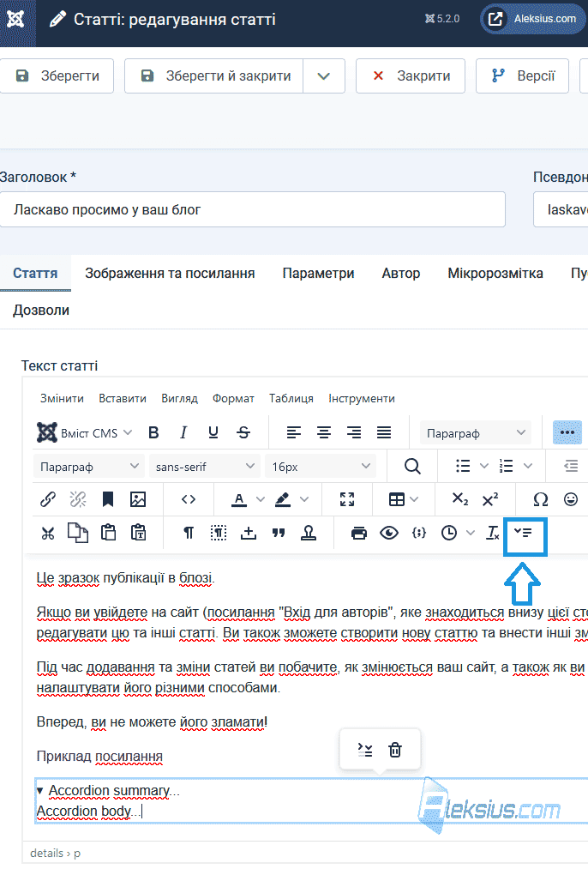
Task: Expand Save and Close arrow dropdown
Action: pos(324,76)
